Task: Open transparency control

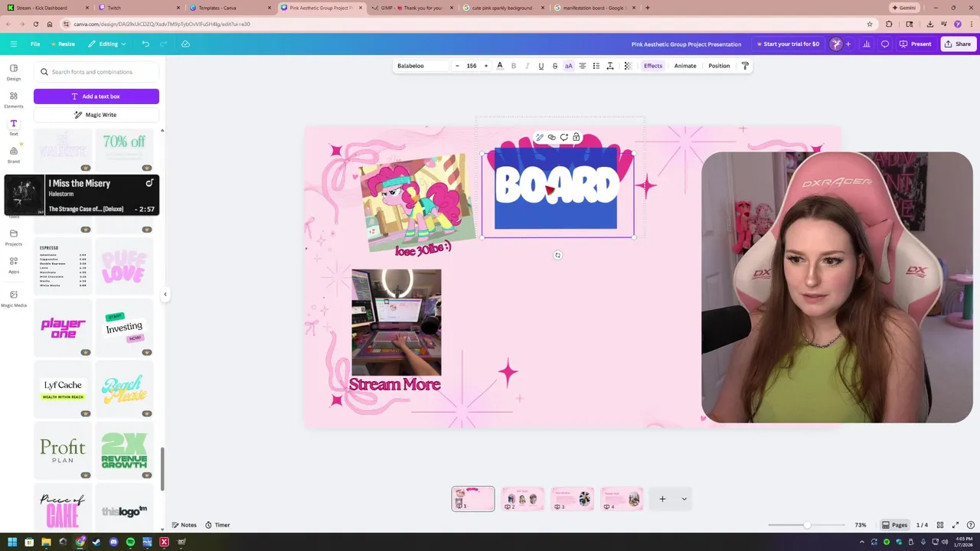Action: pos(628,66)
